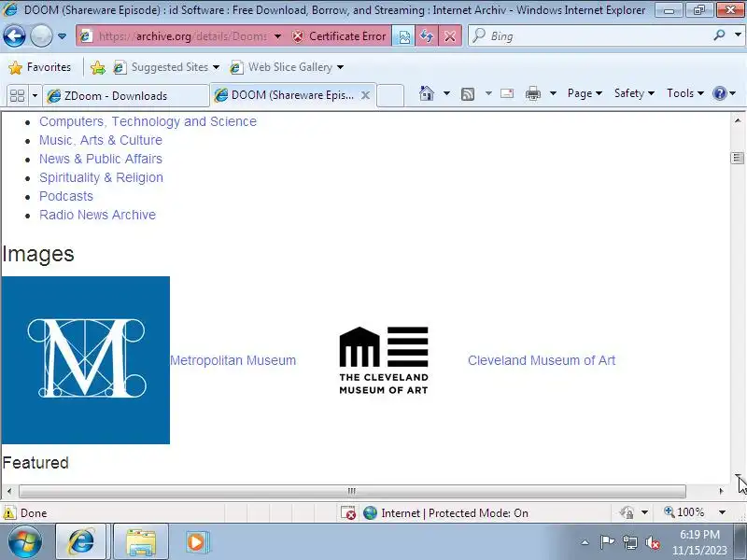Click the muted volume tray icon
The width and height of the screenshot is (747, 560).
click(x=652, y=542)
